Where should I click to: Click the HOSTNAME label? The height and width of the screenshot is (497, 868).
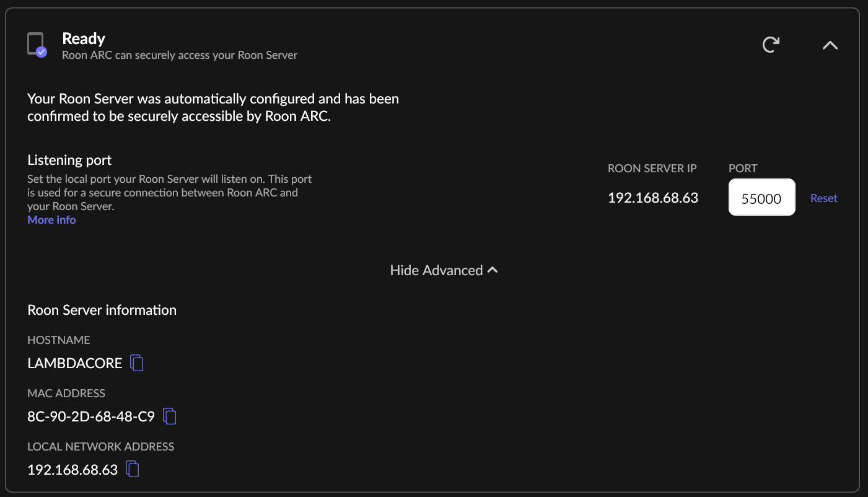59,340
